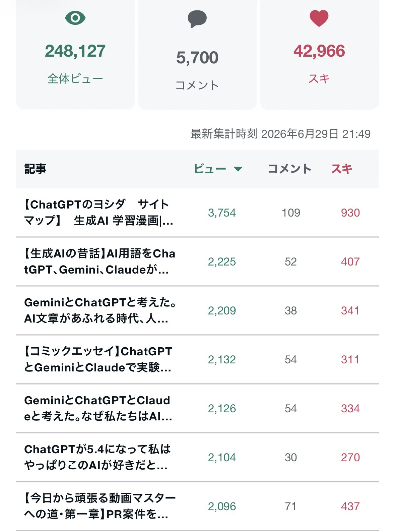Sort articles by スキ column header

click(x=342, y=169)
